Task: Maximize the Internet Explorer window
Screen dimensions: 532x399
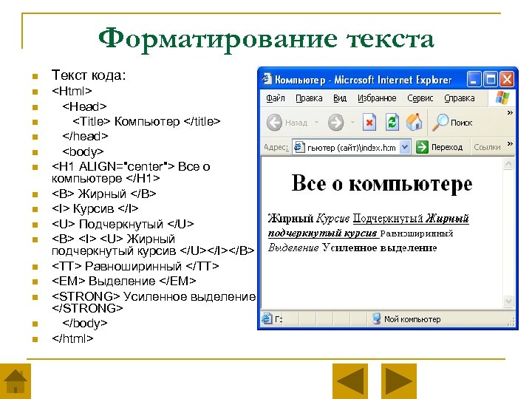Action: point(491,79)
